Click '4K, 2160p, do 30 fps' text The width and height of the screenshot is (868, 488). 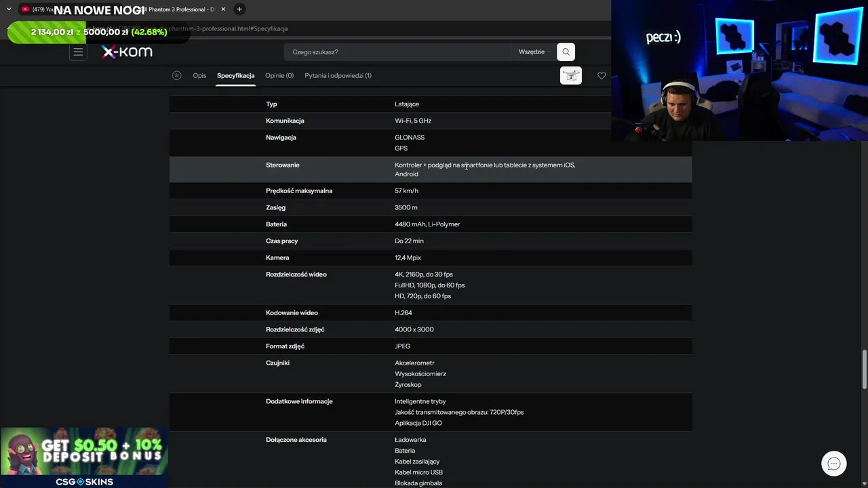click(424, 274)
